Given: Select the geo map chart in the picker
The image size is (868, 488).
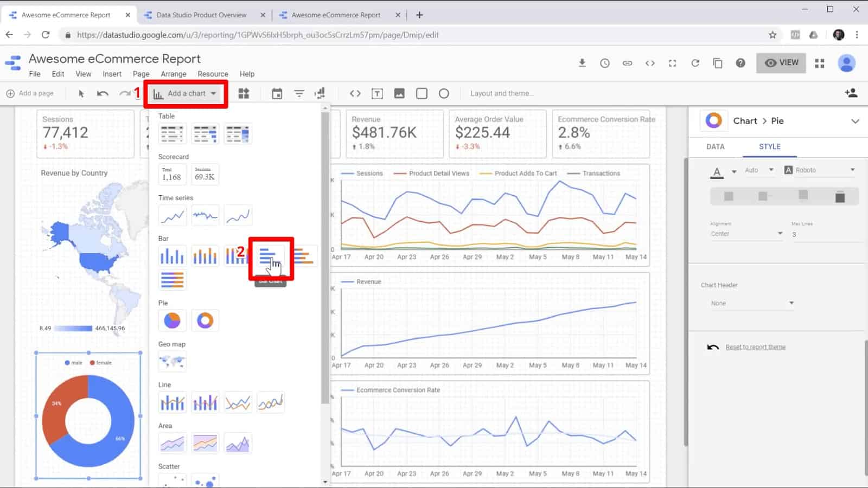Looking at the screenshot, I should (172, 362).
